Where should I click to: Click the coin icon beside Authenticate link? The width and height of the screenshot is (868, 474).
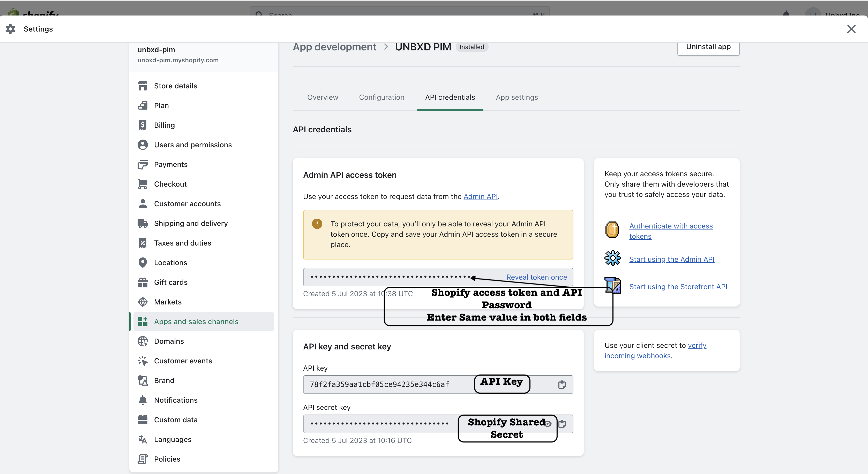[x=612, y=230]
